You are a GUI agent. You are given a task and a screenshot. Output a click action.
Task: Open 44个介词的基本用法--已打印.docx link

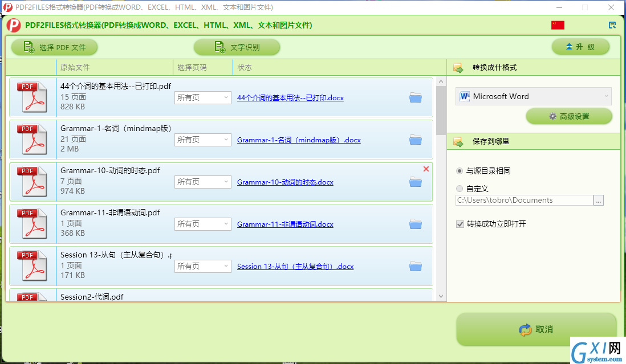[290, 97]
